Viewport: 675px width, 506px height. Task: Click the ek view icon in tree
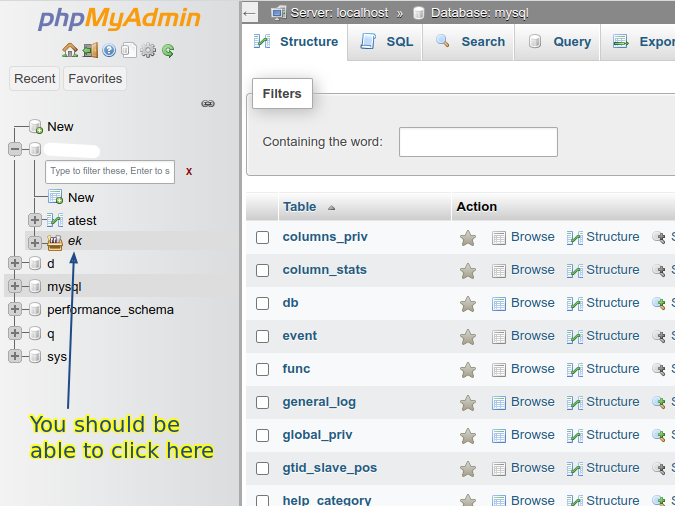[55, 242]
